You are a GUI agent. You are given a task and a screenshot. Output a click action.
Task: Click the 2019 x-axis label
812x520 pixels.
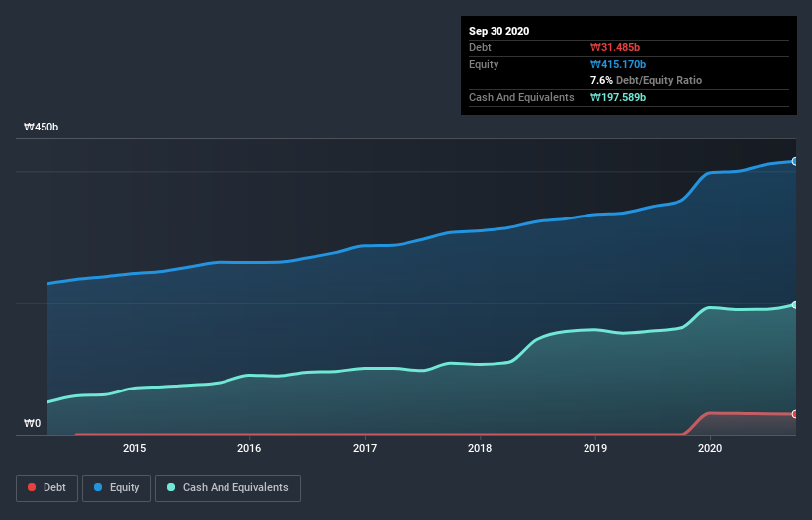pyautogui.click(x=595, y=448)
